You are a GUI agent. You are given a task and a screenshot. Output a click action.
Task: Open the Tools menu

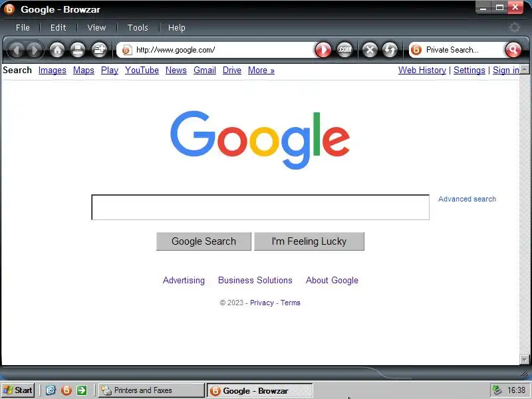click(x=138, y=27)
